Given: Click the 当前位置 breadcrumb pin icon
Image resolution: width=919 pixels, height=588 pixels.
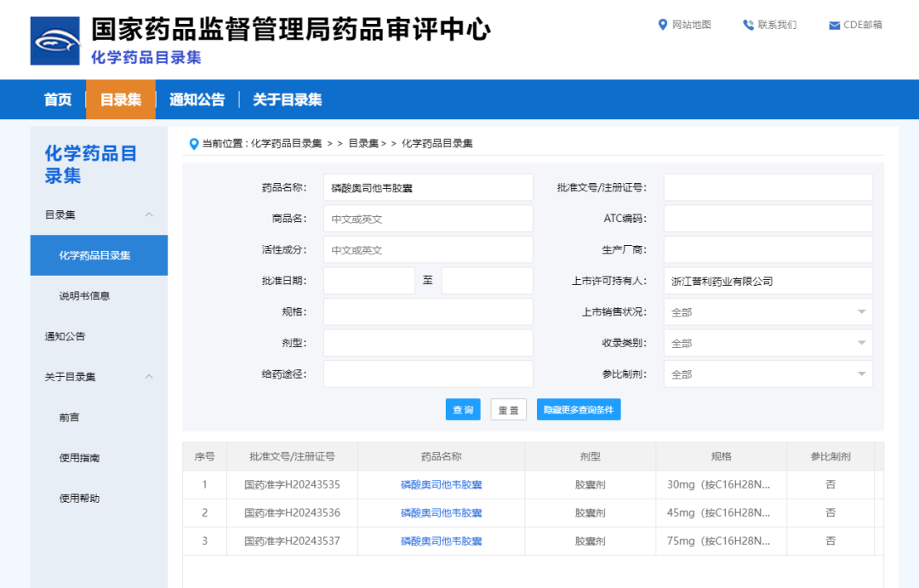Looking at the screenshot, I should (194, 144).
